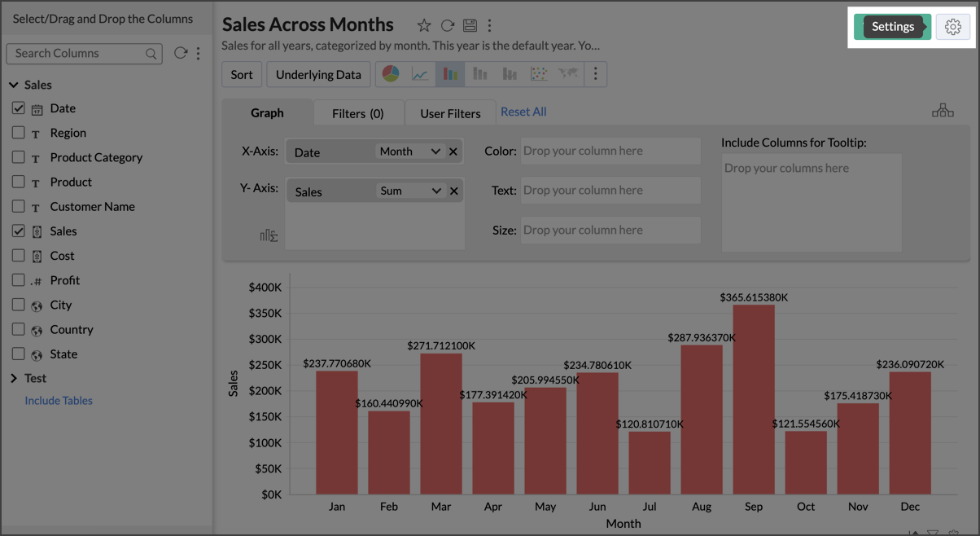Uncheck the Date column checkbox
Viewport: 980px width, 536px height.
coord(18,108)
